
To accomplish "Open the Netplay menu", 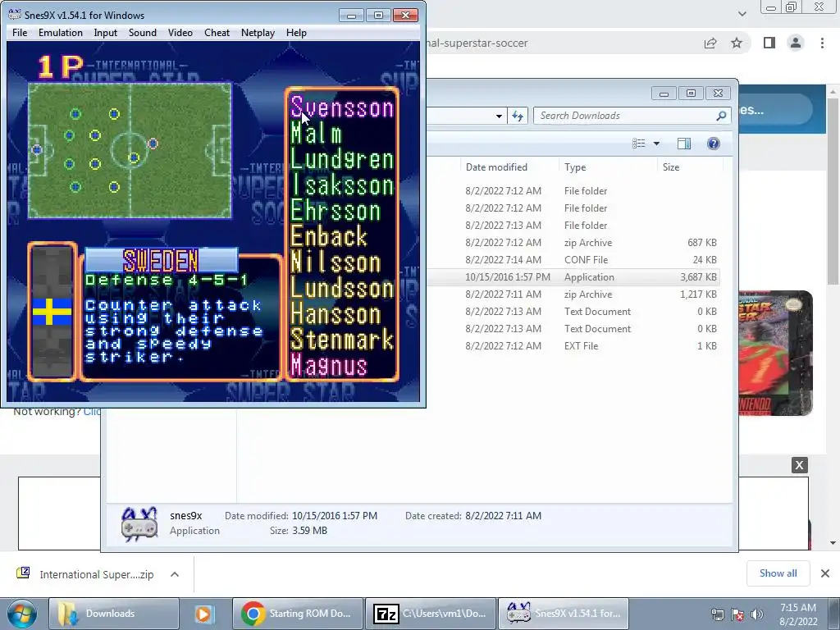I will (x=258, y=33).
